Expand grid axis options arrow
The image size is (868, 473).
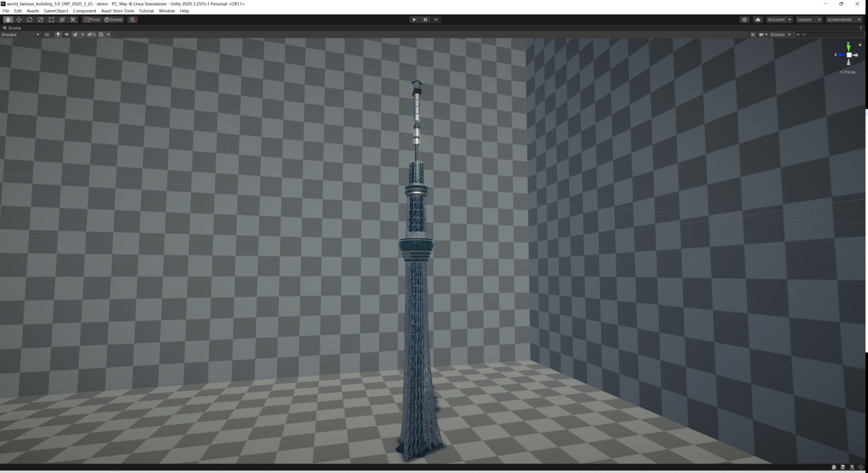108,35
